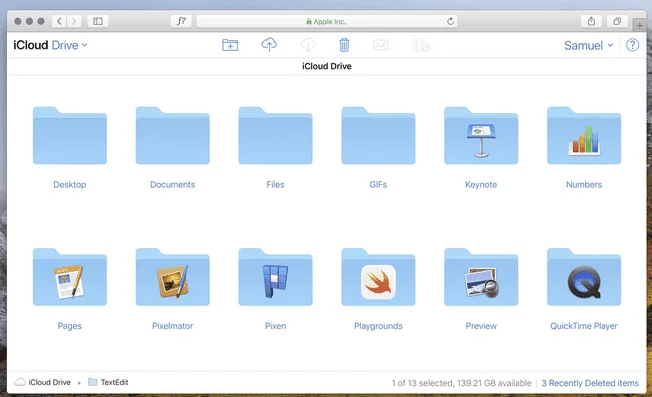Screen dimensions: 652x397
Task: Click the Apple Inc. address bar
Action: (327, 21)
